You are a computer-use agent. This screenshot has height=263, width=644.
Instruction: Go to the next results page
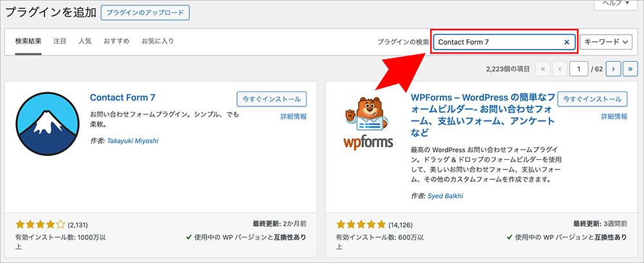click(x=614, y=68)
